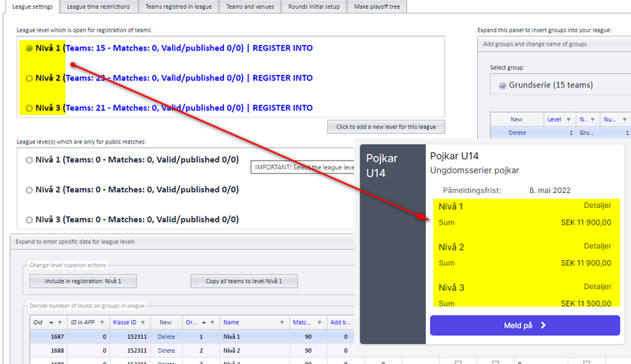Click REGISTER INTO text on Nivå 2 row

[x=282, y=78]
